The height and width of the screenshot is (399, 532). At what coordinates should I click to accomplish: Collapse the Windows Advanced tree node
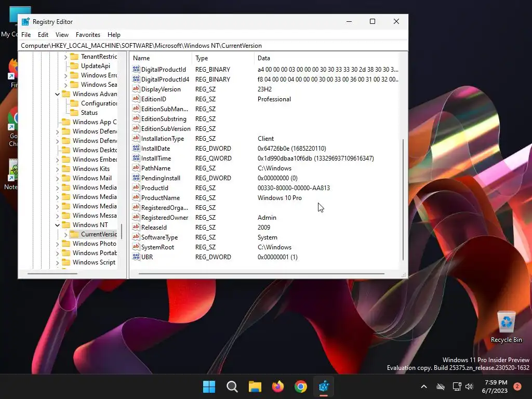57,94
